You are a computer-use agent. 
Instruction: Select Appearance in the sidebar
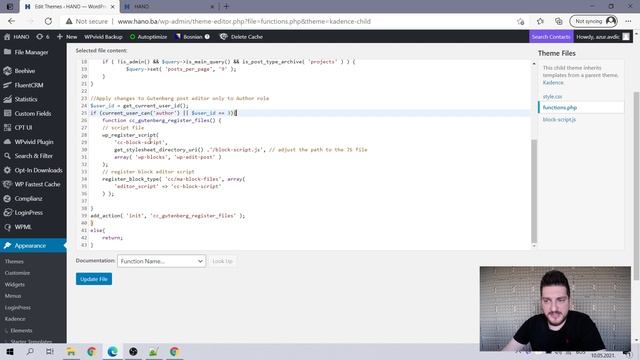[33, 246]
